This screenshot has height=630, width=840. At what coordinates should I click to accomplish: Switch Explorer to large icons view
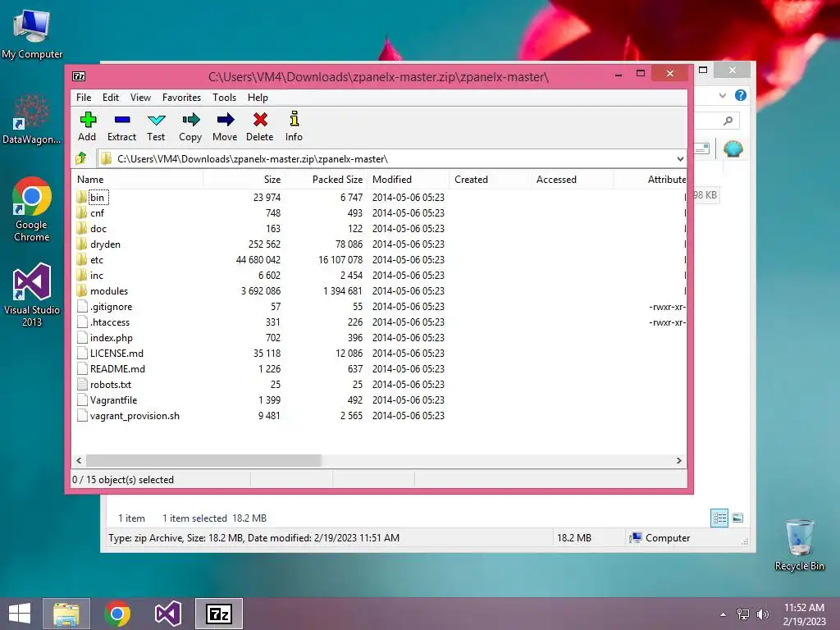point(737,518)
